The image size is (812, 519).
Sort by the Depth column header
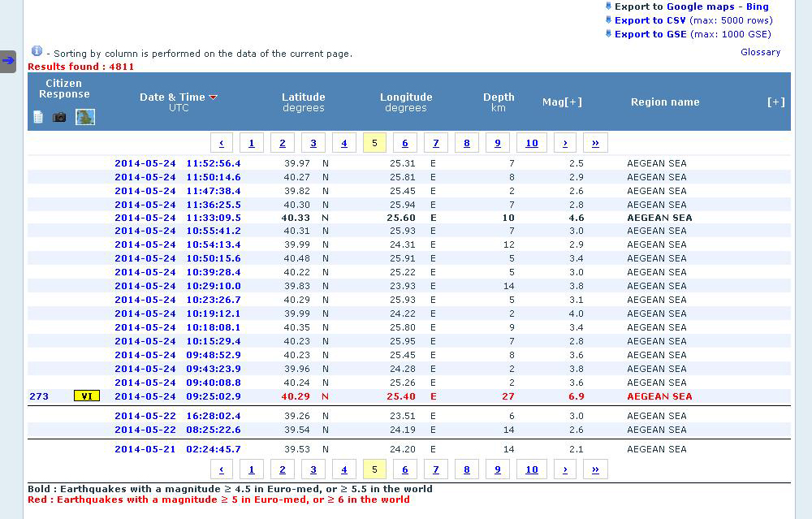[x=499, y=97]
